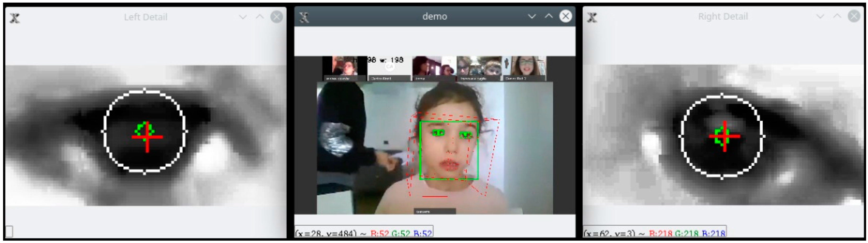Close the Right Detail window
The height and width of the screenshot is (243, 868).
pyautogui.click(x=854, y=16)
